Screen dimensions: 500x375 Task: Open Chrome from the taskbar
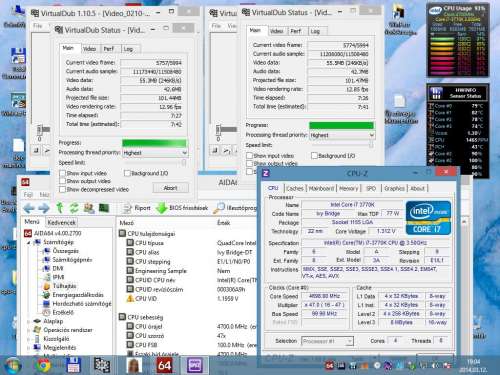(x=43, y=365)
